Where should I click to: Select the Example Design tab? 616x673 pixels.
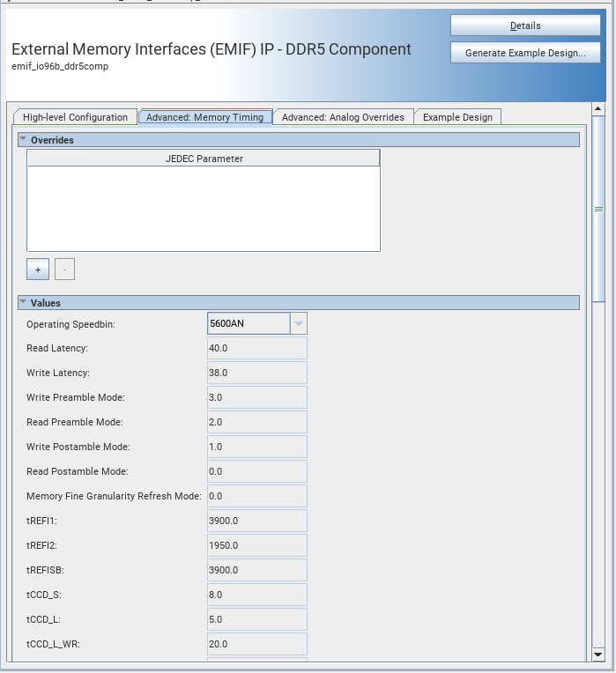pos(457,117)
